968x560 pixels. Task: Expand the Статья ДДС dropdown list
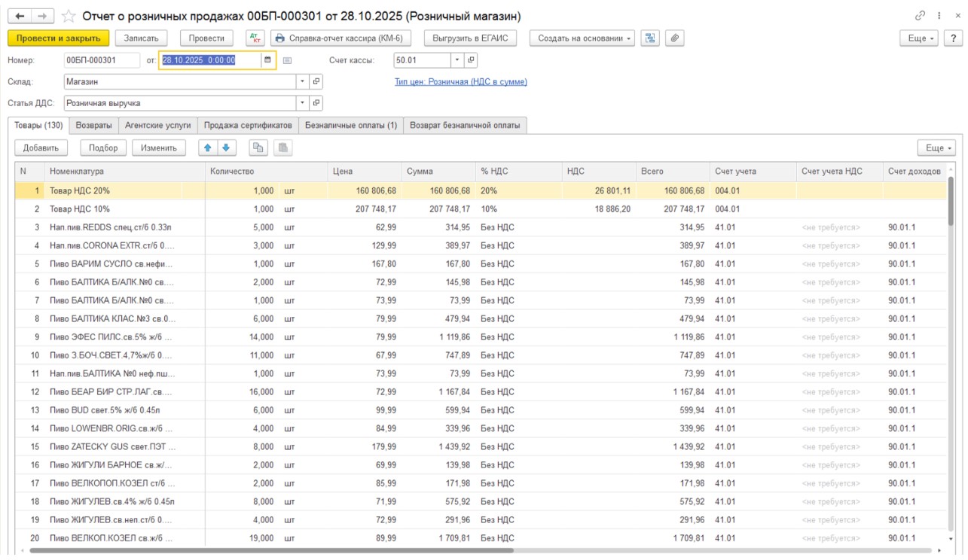303,102
